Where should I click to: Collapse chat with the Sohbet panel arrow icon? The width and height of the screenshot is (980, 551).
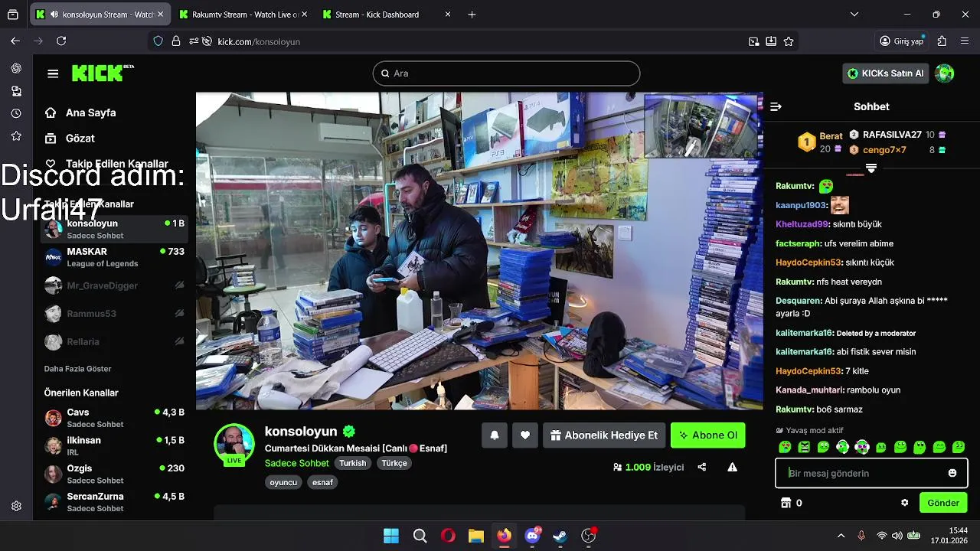(776, 107)
